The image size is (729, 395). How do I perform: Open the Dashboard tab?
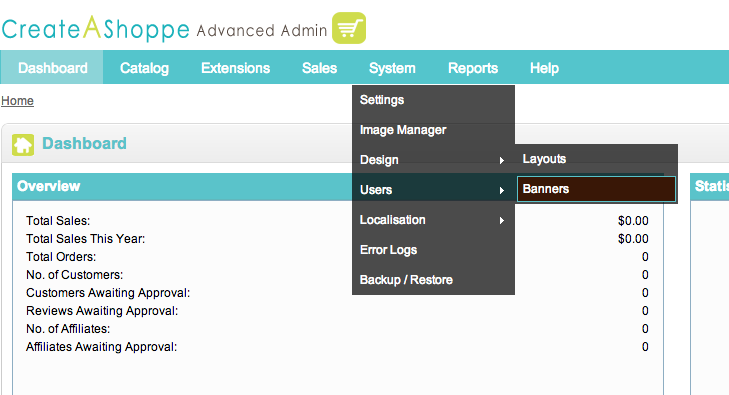(53, 68)
